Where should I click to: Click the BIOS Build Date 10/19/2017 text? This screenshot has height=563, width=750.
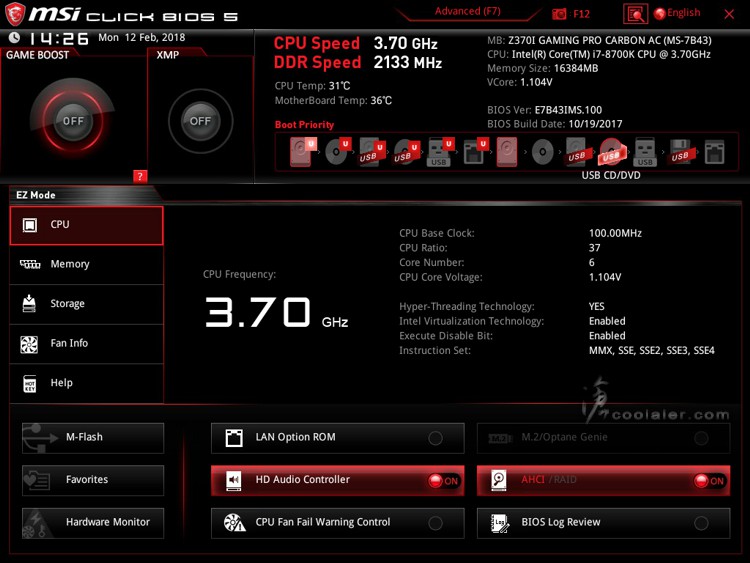click(x=554, y=124)
